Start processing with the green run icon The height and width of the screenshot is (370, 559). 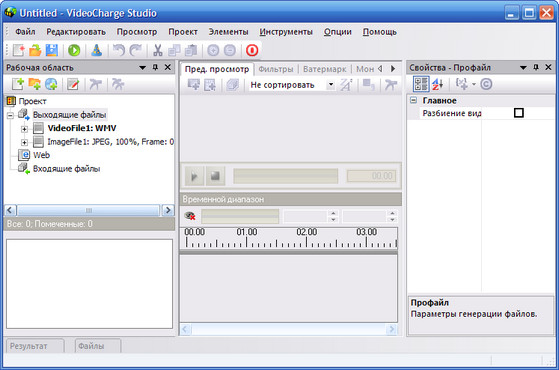pos(74,50)
